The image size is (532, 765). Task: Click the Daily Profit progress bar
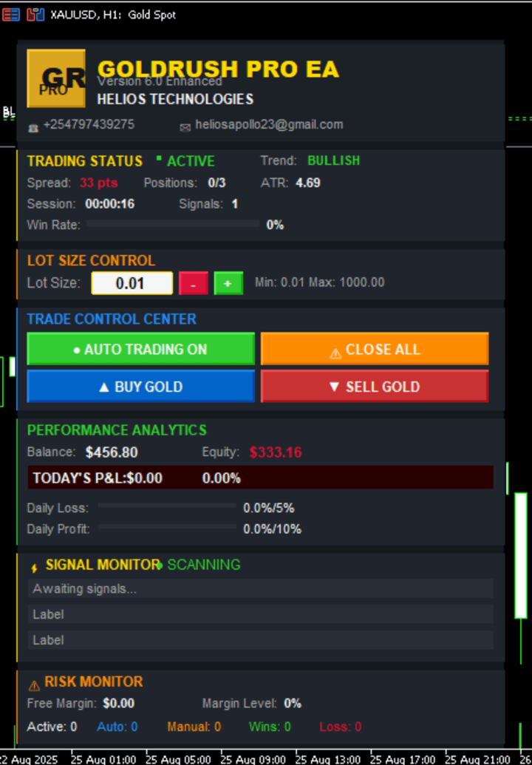[x=167, y=527]
